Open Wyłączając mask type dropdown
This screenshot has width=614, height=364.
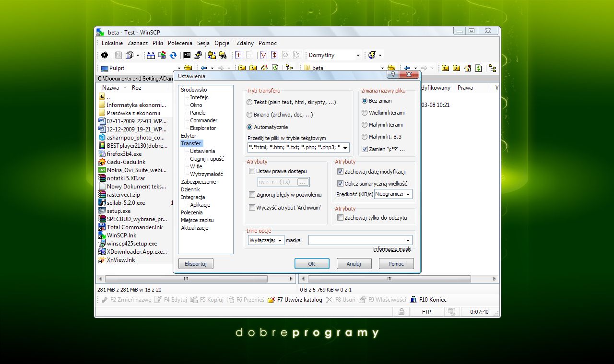280,240
